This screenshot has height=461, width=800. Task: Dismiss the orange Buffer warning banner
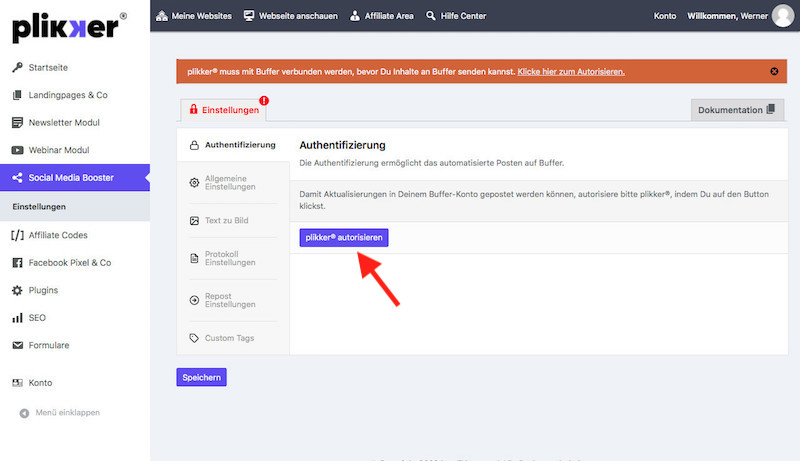click(774, 72)
